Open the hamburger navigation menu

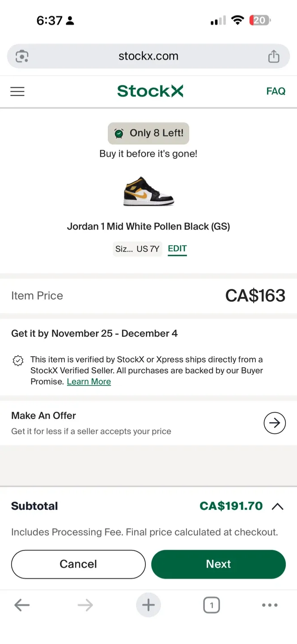point(17,91)
